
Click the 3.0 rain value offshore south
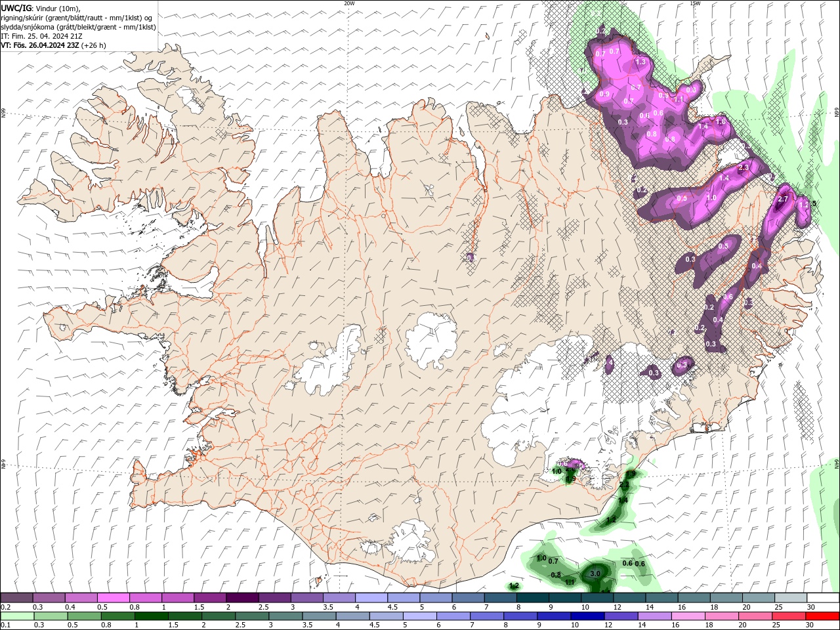(595, 573)
